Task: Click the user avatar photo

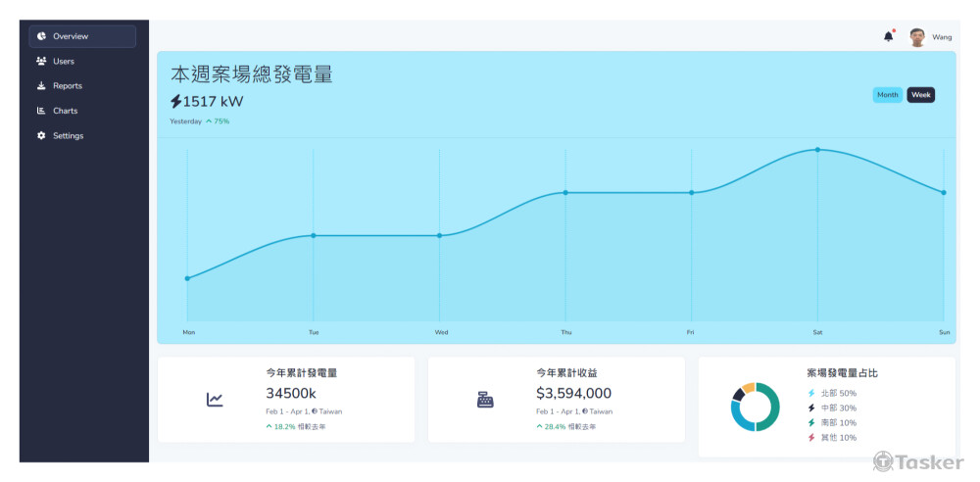Action: pos(917,37)
